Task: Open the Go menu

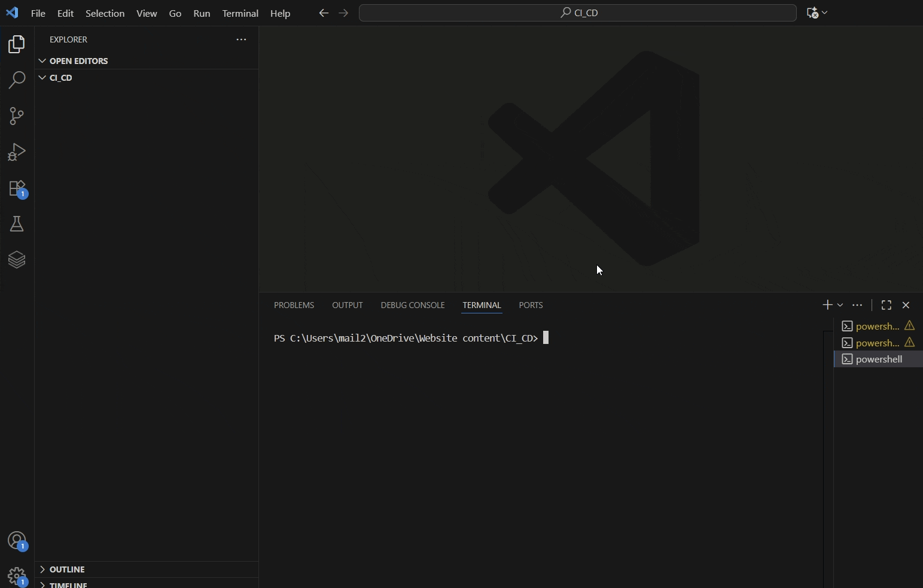Action: pos(175,13)
